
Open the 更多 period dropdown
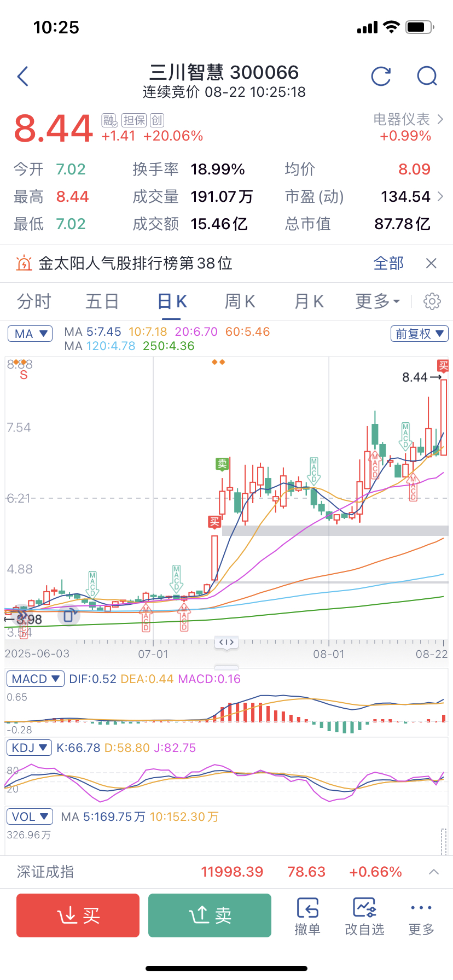(x=377, y=301)
